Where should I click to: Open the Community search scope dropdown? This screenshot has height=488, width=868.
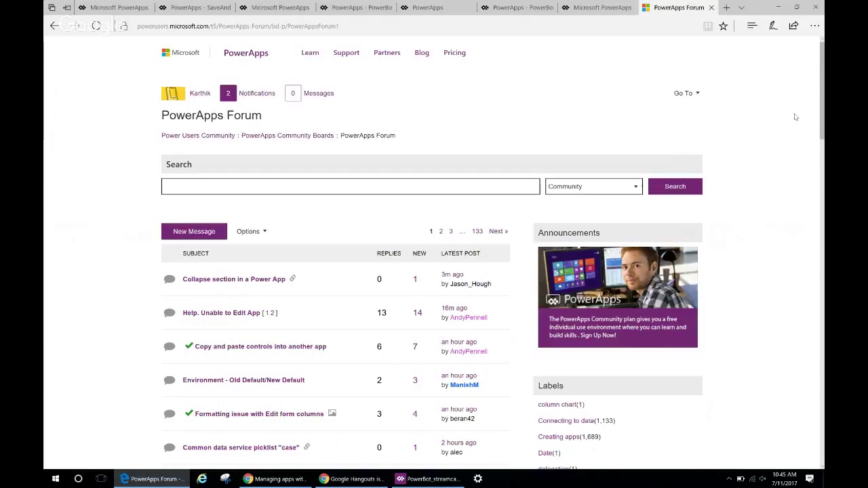point(593,186)
